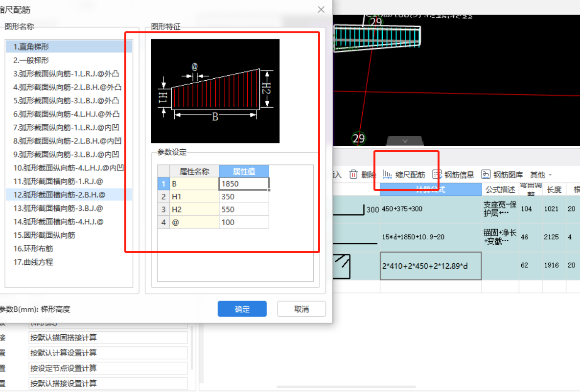The width and height of the screenshot is (580, 392).
Task: Close the 缩尺配筋 dialog
Action: (x=321, y=10)
